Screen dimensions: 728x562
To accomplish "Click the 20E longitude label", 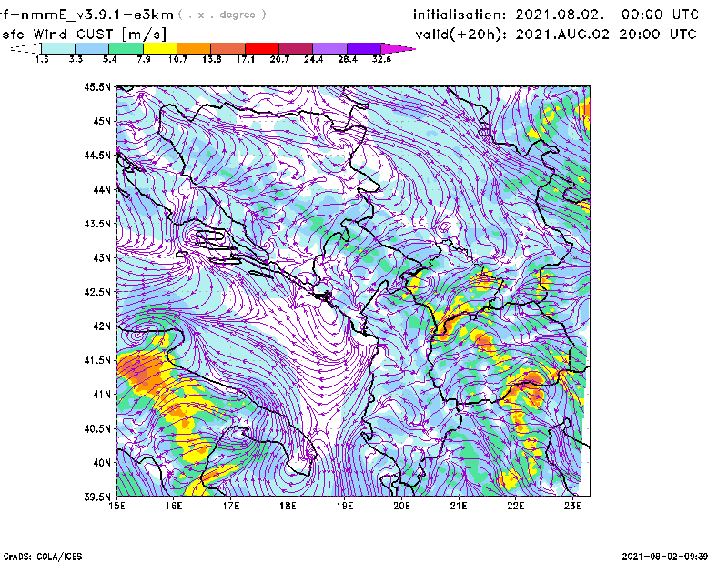I will 401,506.
